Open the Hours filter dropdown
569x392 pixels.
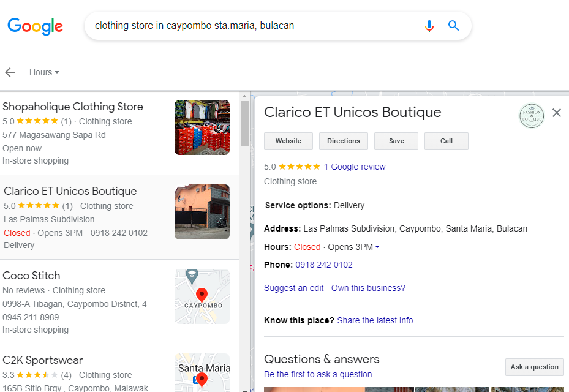coord(44,72)
